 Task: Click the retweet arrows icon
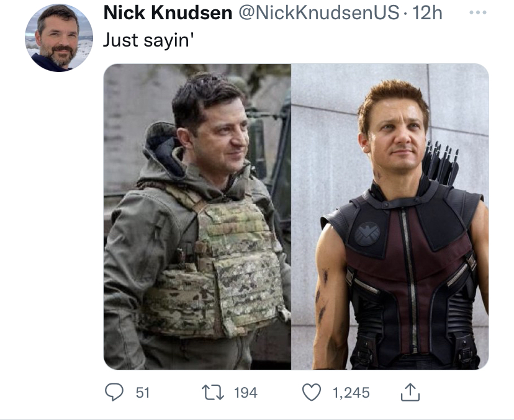coord(212,392)
